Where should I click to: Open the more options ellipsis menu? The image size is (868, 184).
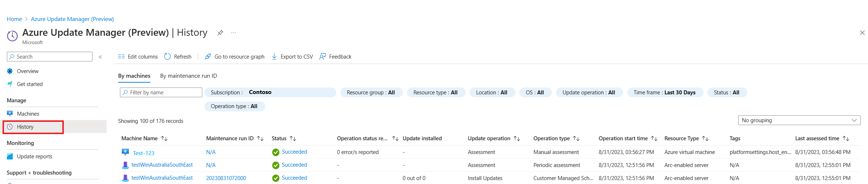click(234, 33)
